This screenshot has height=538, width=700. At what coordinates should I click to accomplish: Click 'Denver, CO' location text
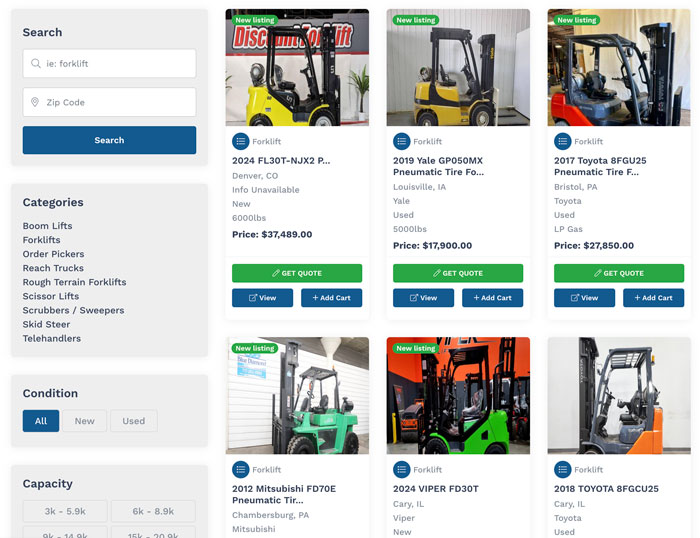click(255, 176)
